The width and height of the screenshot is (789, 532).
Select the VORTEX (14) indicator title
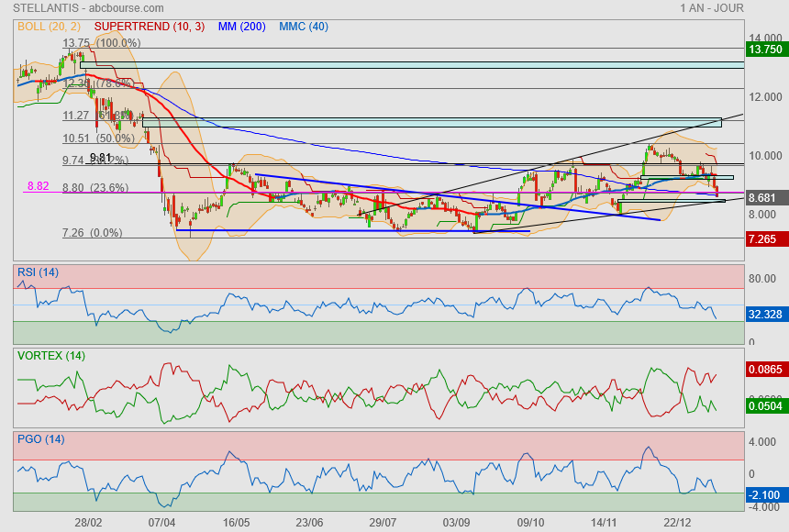[x=50, y=355]
